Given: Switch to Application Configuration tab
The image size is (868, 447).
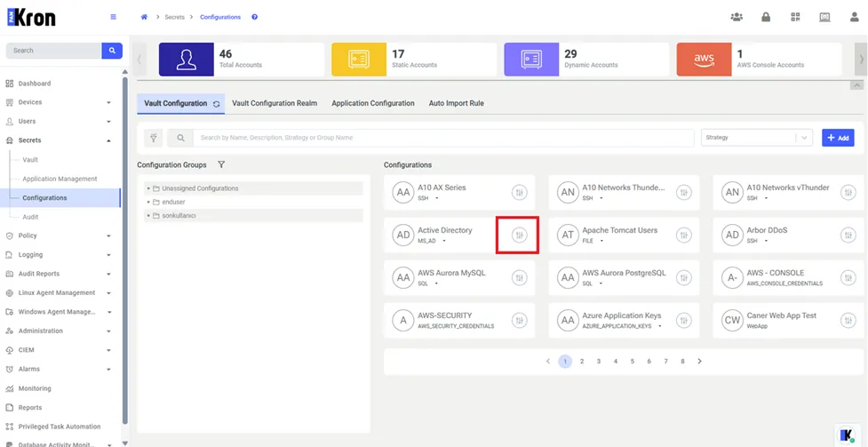Looking at the screenshot, I should 373,104.
